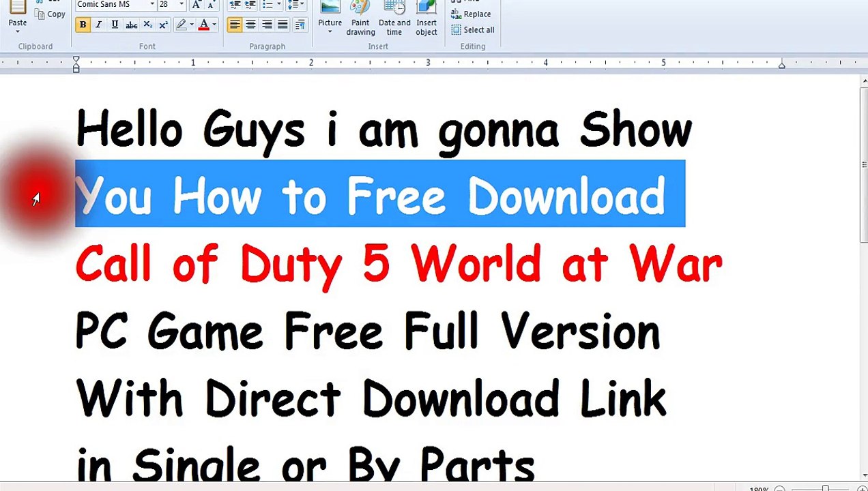Open the highlight color dropdown arrow
The width and height of the screenshot is (868, 491).
[x=192, y=25]
